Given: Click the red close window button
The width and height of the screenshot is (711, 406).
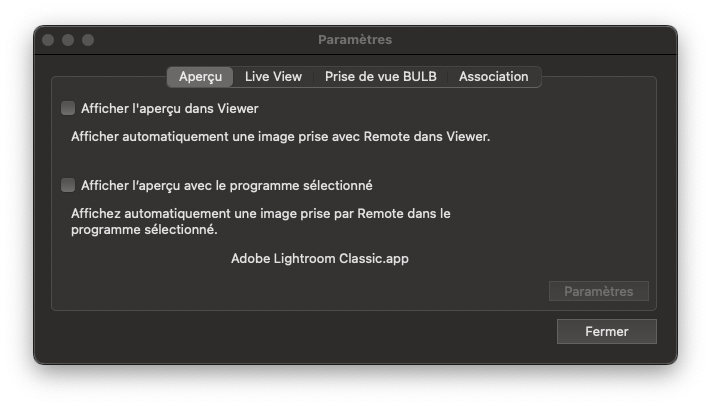Looking at the screenshot, I should [48, 40].
